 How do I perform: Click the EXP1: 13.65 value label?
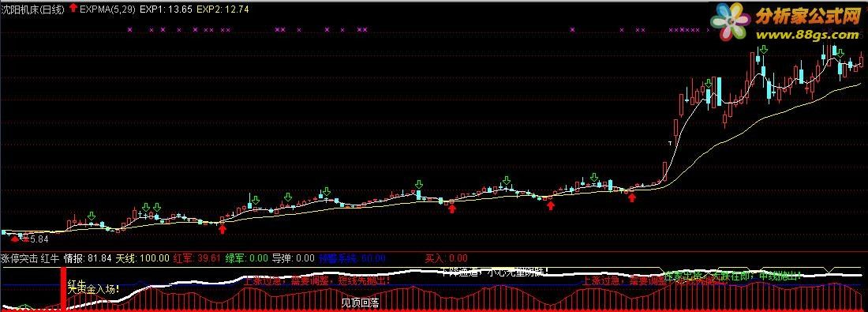click(166, 9)
